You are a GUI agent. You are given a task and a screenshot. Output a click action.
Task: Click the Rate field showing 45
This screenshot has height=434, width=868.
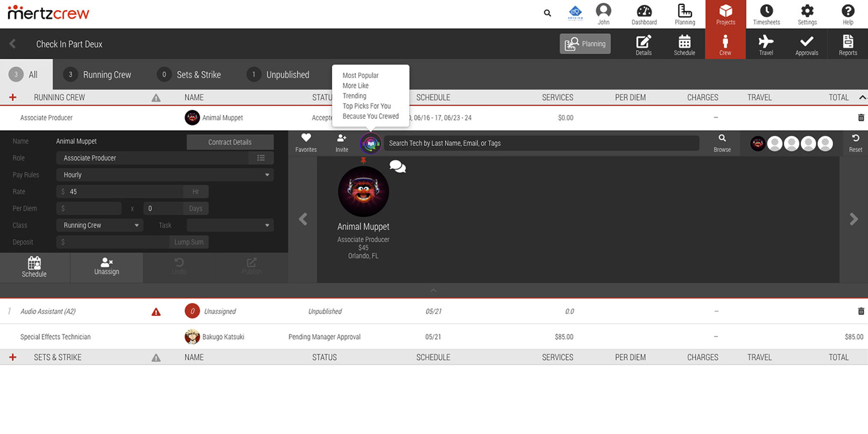click(120, 192)
